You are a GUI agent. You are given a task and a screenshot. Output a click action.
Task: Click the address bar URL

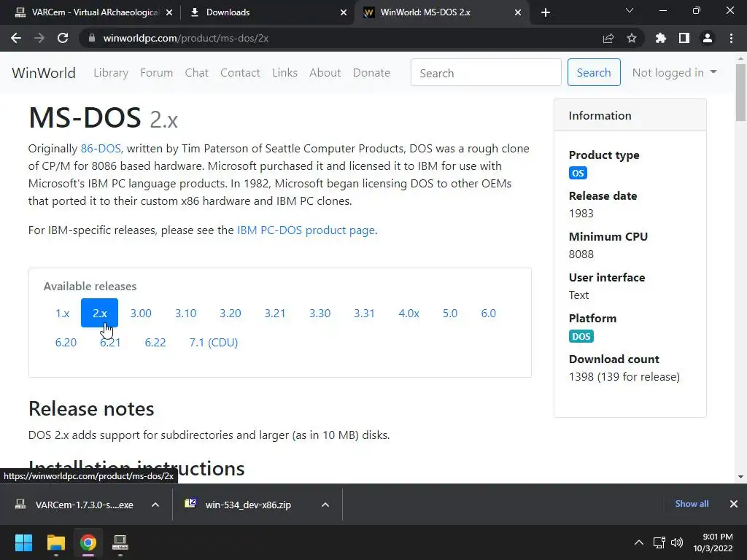point(186,38)
